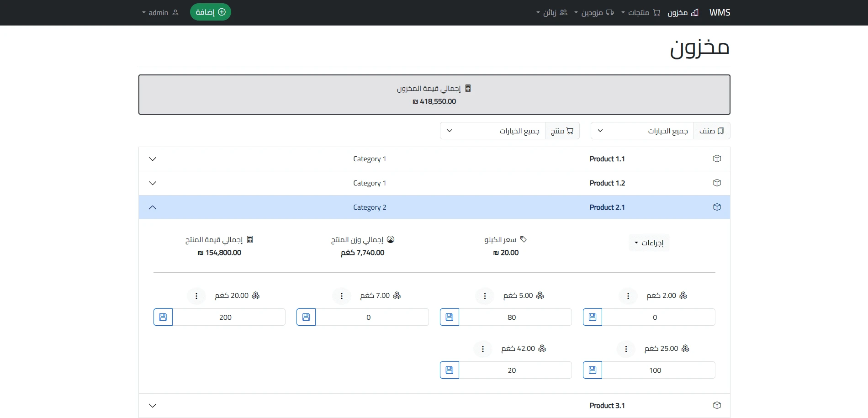Save quantity for the 5.00 kg package

450,317
